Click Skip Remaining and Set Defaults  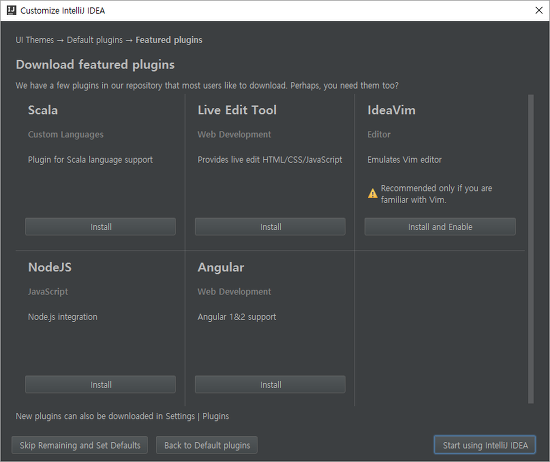(x=80, y=445)
